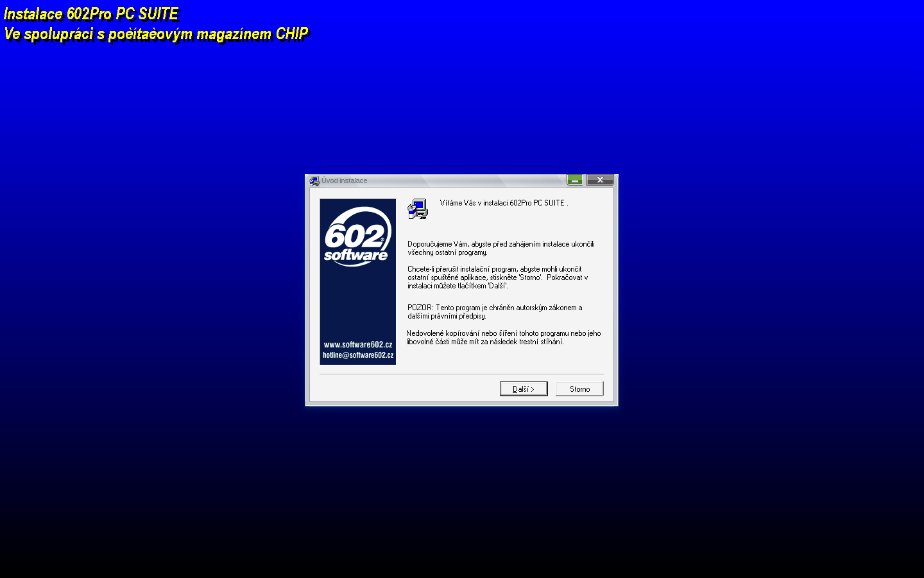Click the 'Nedovolené kopírování' legal notice text
Image resolution: width=924 pixels, height=578 pixels.
point(504,337)
